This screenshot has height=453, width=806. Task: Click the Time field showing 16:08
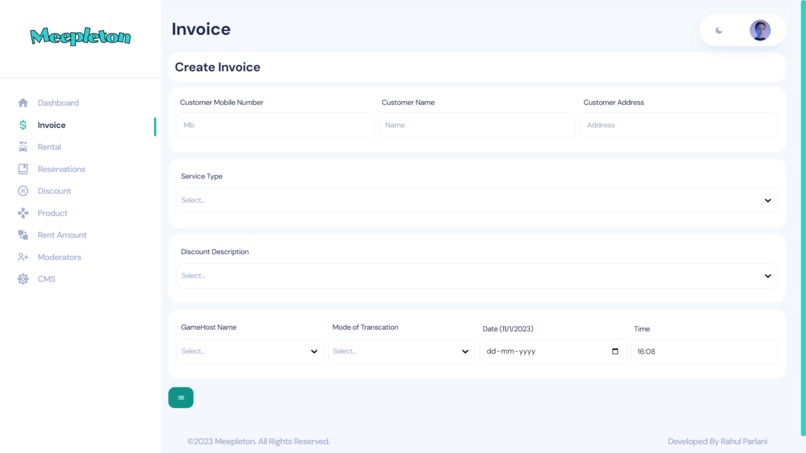[704, 351]
